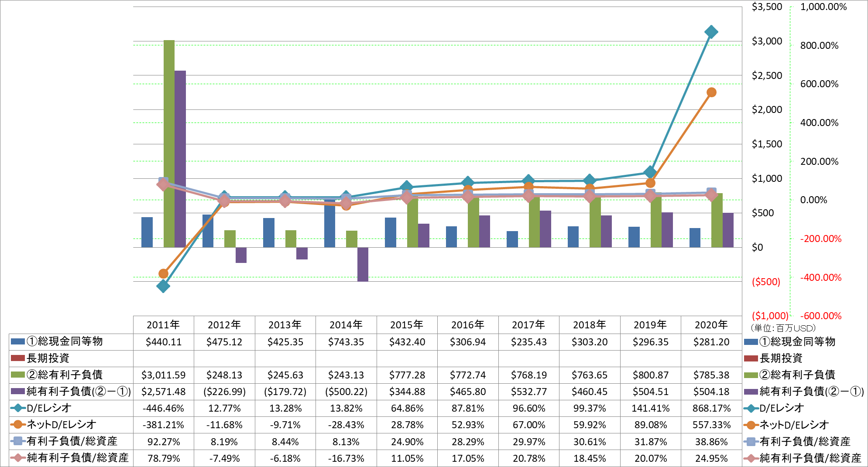This screenshot has width=868, height=467.
Task: Click the $3,500 axis label
Action: [767, 7]
